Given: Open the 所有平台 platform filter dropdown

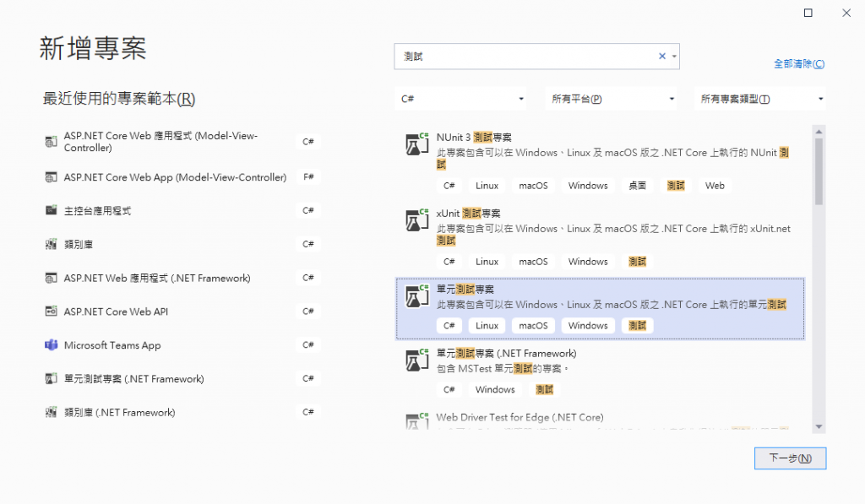Looking at the screenshot, I should [x=612, y=99].
